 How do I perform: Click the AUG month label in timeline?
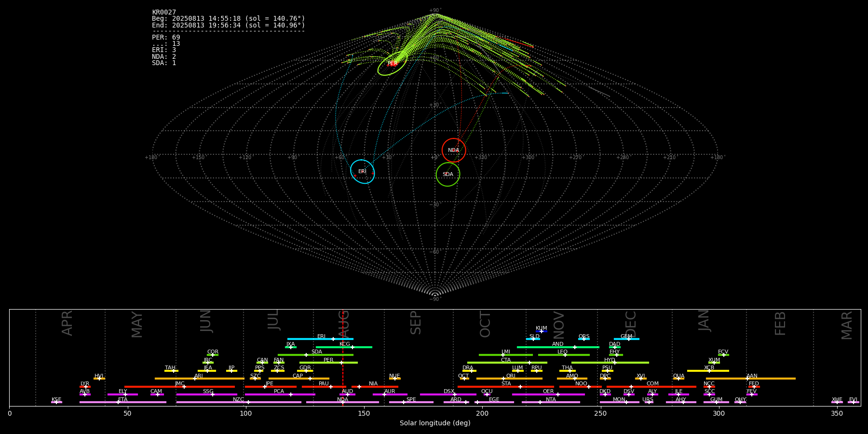(344, 324)
